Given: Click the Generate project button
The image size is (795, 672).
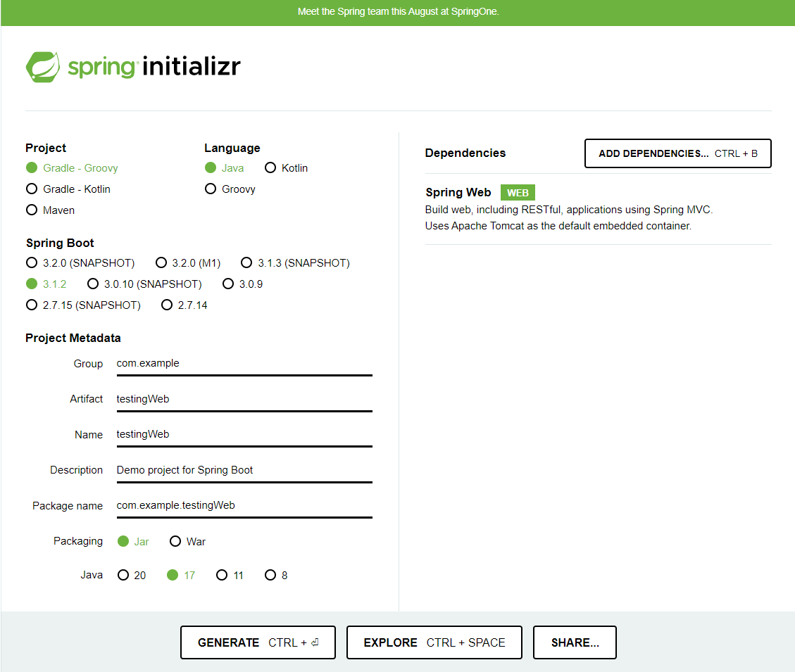Looking at the screenshot, I should [258, 642].
